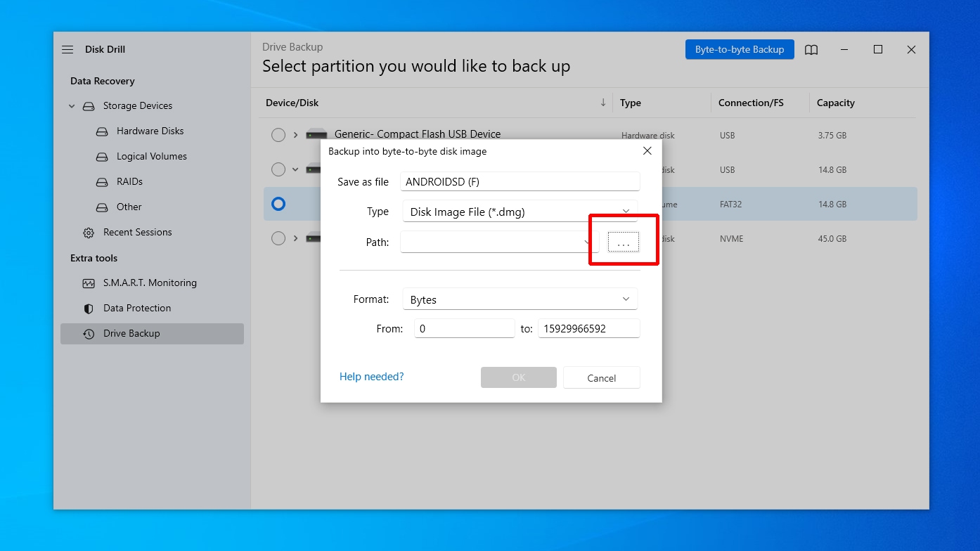Go to Recent Sessions
980x551 pixels.
click(138, 233)
